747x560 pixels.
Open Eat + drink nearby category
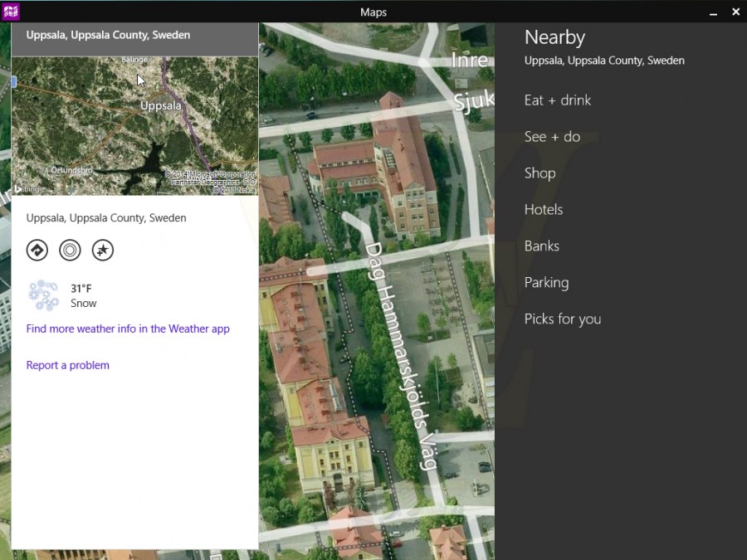point(558,100)
